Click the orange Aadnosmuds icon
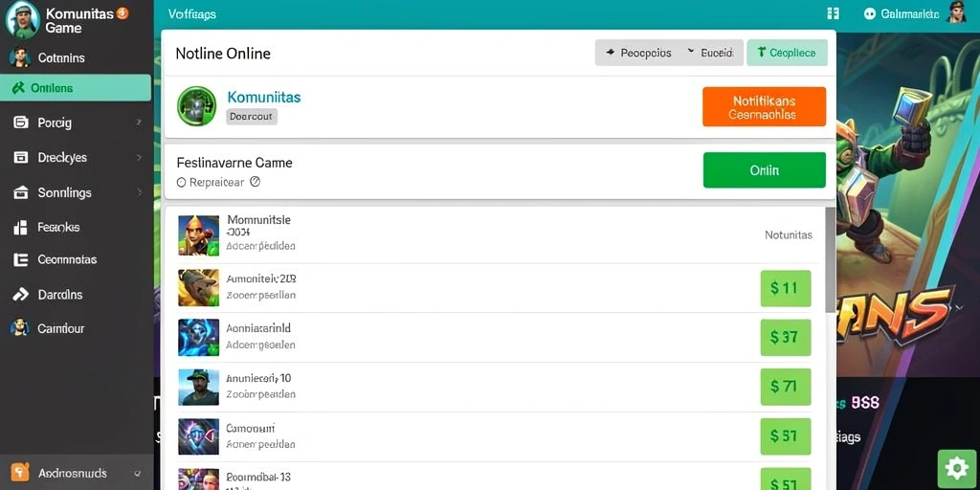Viewport: 980px width, 490px height. pyautogui.click(x=21, y=473)
